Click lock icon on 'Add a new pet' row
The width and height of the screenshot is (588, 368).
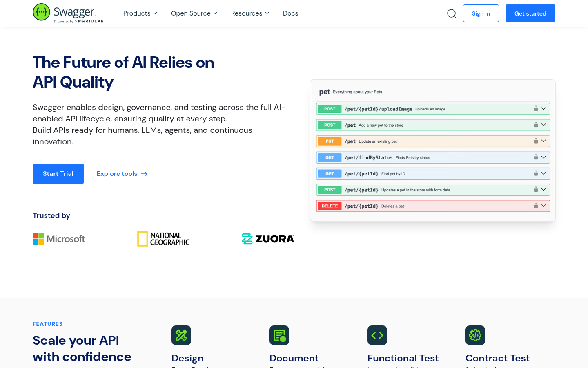[x=536, y=125]
